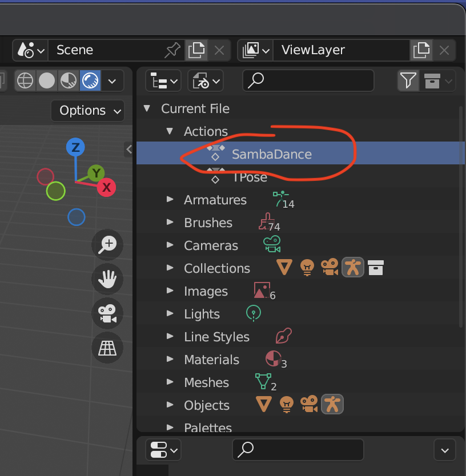
Task: Click the material sphere icon beside Materials
Action: click(x=273, y=358)
